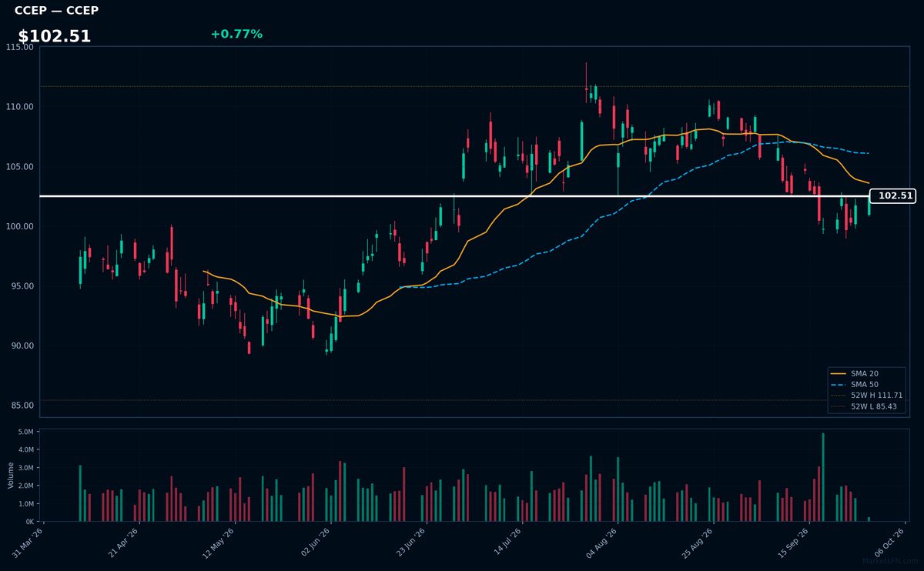Click the 31 Mar '26 date label

(x=29, y=543)
